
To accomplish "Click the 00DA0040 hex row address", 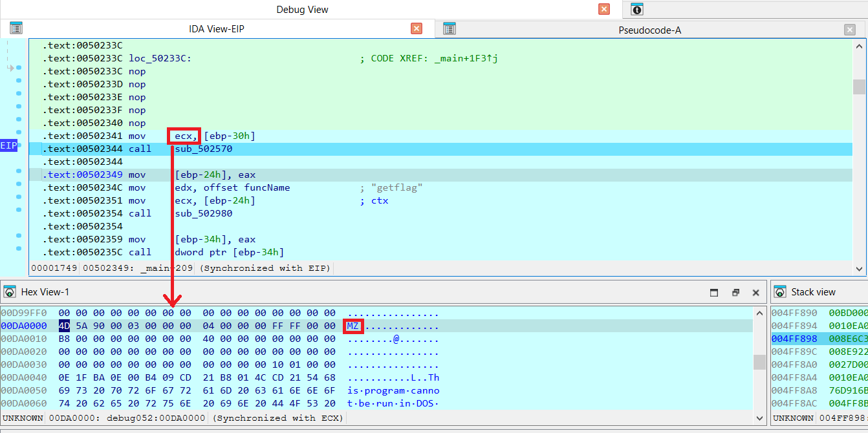I will point(24,377).
